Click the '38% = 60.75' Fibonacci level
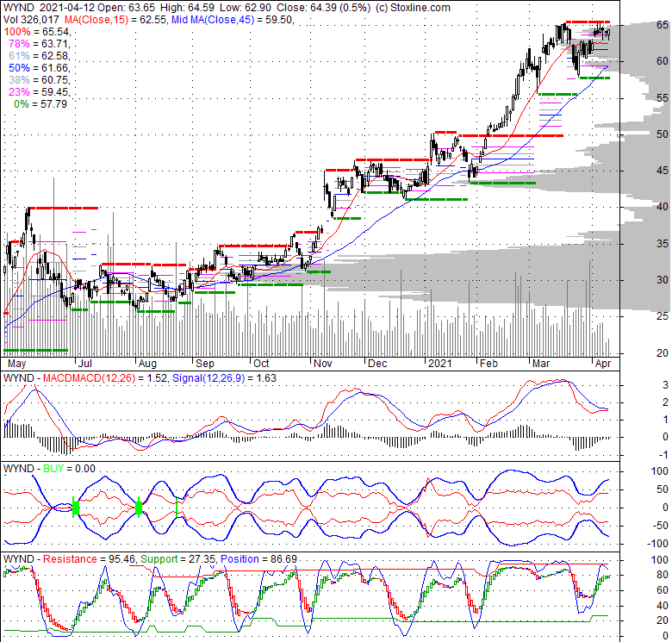 click(x=39, y=80)
